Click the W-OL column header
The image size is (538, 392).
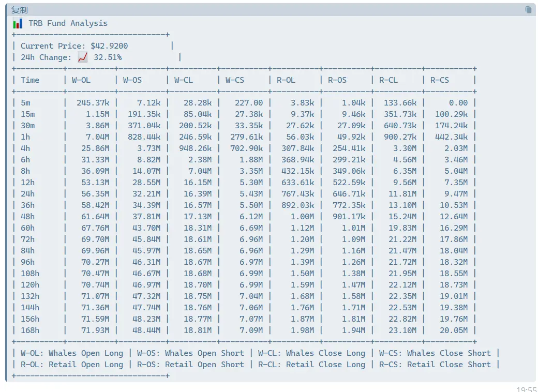81,80
